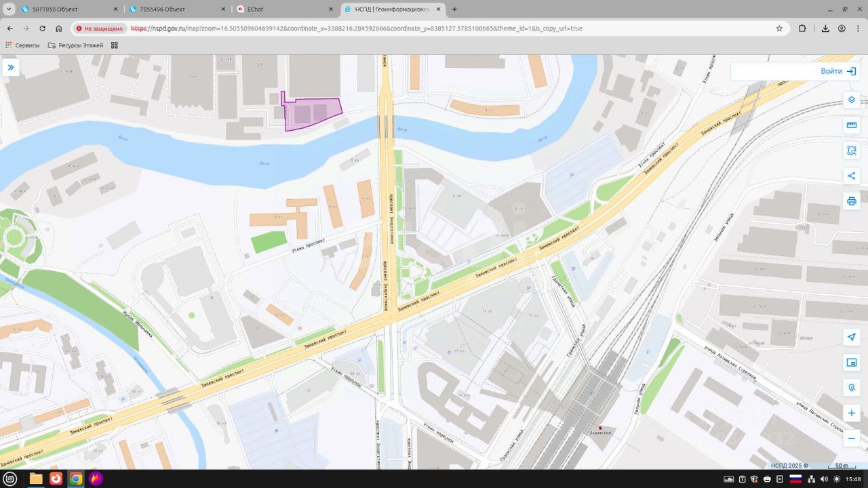Screen dimensions: 868x488
Task: Bookmark this page with the star
Action: [x=779, y=28]
